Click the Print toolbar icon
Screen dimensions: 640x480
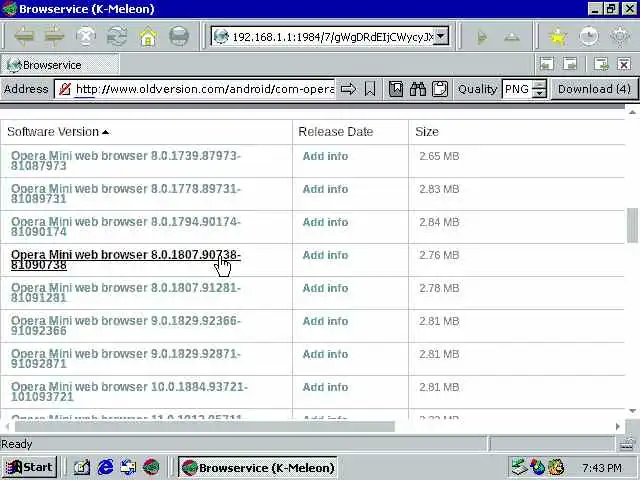coord(179,36)
